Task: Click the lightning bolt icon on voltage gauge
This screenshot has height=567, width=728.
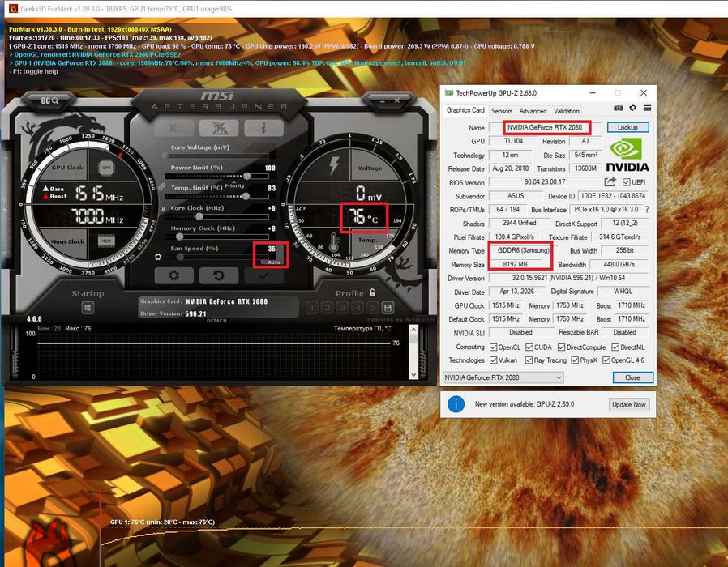Action: (334, 165)
